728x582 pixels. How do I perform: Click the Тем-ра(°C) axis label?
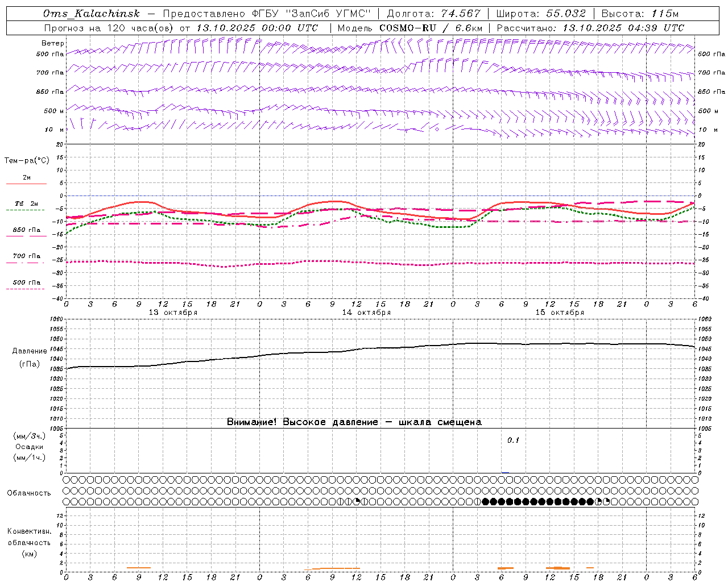[x=27, y=161]
